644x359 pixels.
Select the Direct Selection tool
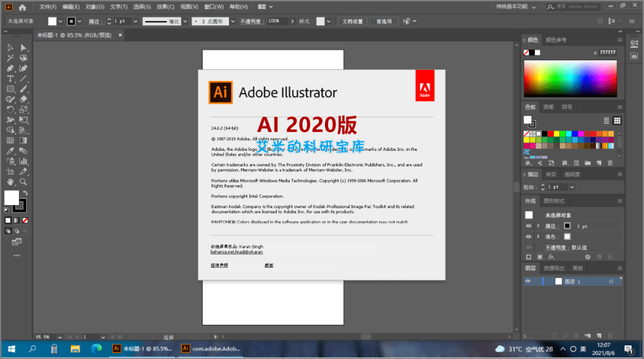[x=23, y=48]
